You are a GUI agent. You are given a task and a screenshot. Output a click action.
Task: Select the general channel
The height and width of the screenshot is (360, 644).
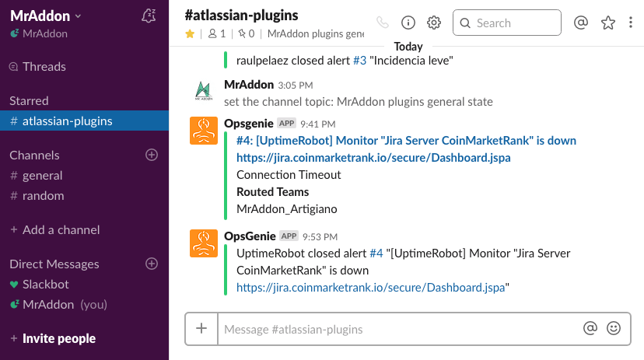tap(42, 176)
